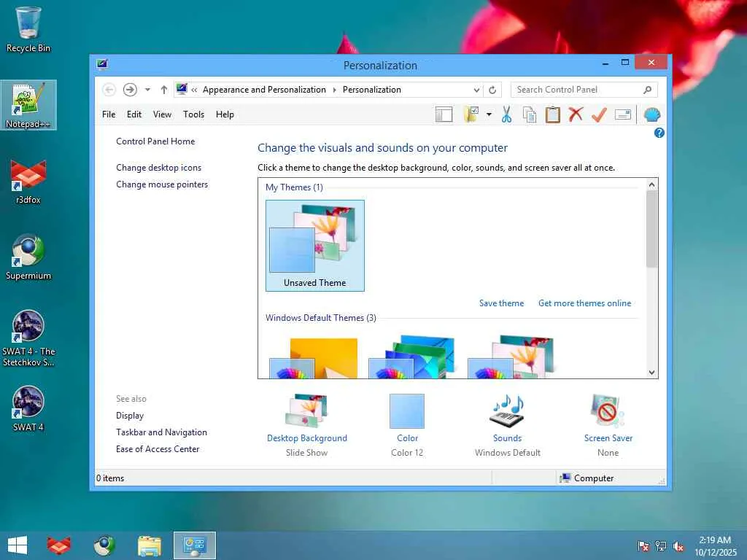Click the Recycle Bin desktop icon
Screen dimensions: 747x560
click(x=28, y=29)
